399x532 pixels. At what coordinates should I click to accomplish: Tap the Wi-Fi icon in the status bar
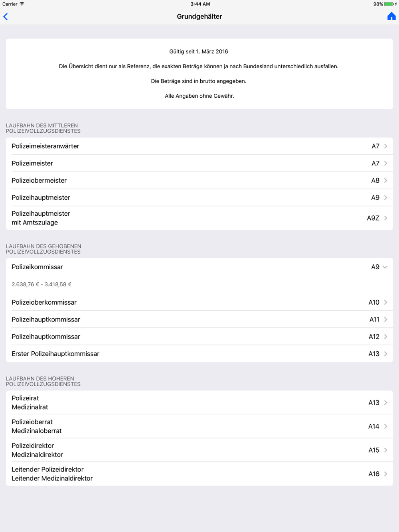[22, 4]
